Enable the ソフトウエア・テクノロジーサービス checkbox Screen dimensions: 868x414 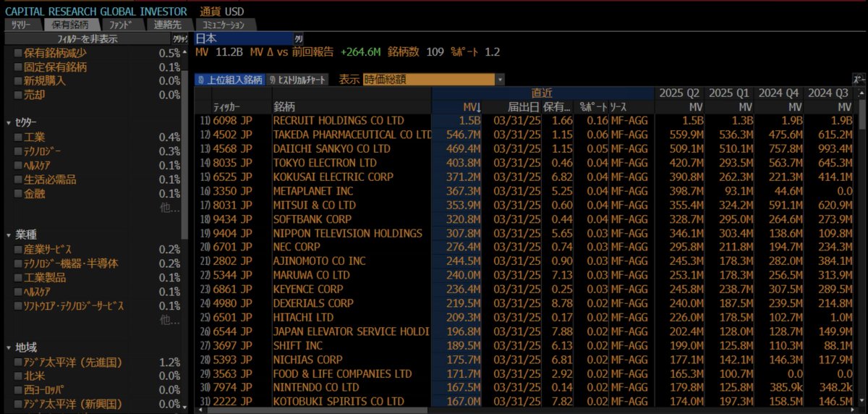19,306
